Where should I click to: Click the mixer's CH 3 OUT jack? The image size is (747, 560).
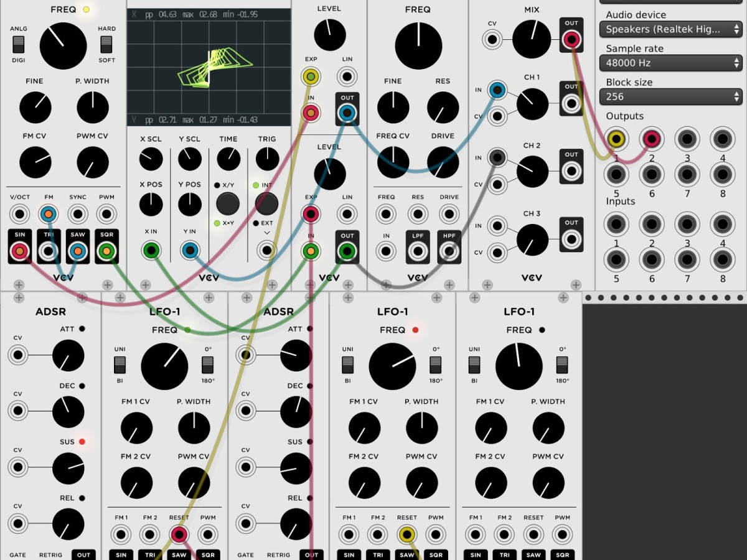tap(571, 240)
